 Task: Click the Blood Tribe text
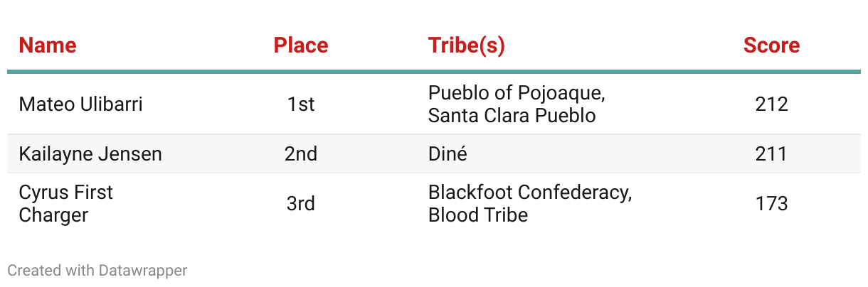478,215
